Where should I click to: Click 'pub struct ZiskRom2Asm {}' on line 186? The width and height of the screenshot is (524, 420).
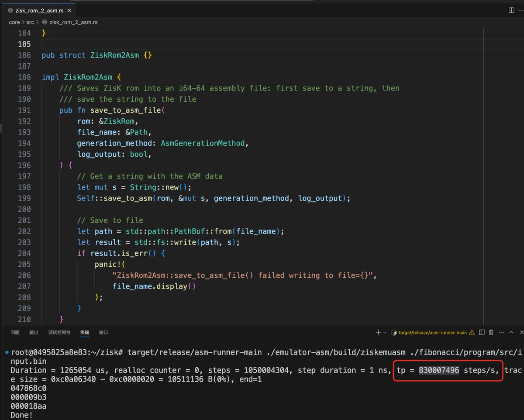[x=97, y=55]
